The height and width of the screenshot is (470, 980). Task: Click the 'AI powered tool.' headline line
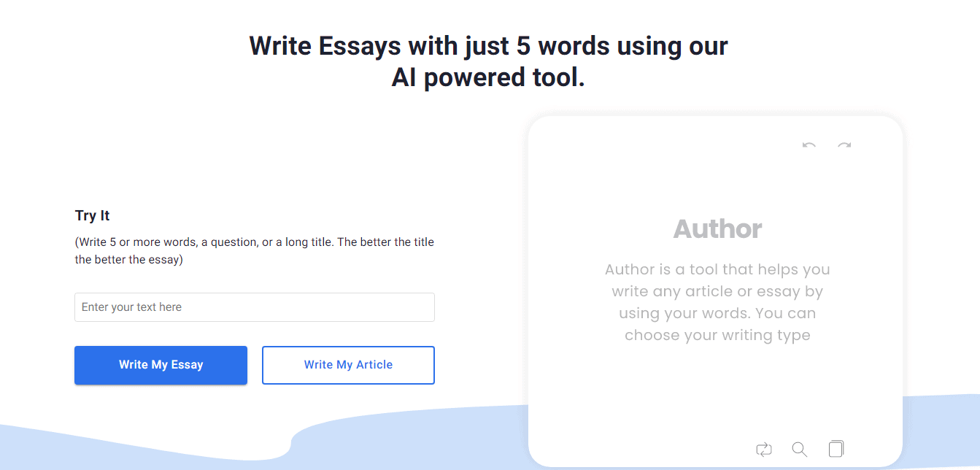coord(488,77)
